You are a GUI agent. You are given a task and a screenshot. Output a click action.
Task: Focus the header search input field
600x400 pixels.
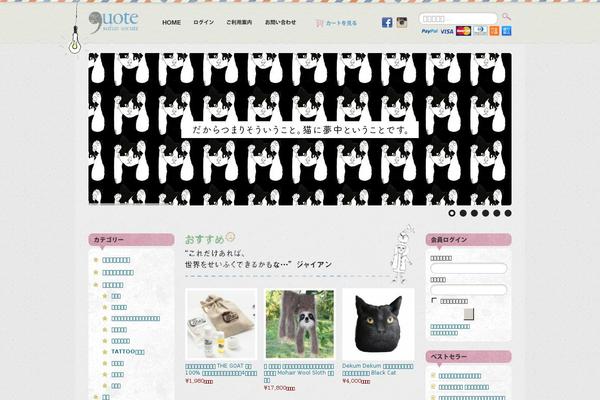458,18
